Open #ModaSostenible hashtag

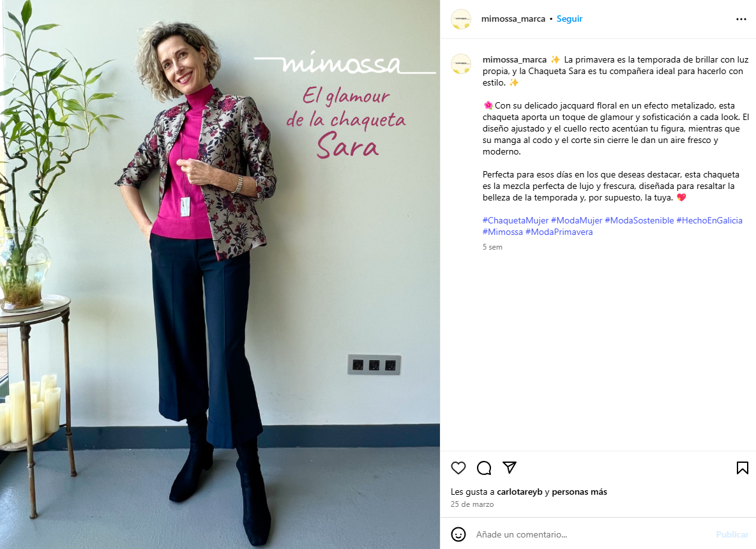pos(639,220)
